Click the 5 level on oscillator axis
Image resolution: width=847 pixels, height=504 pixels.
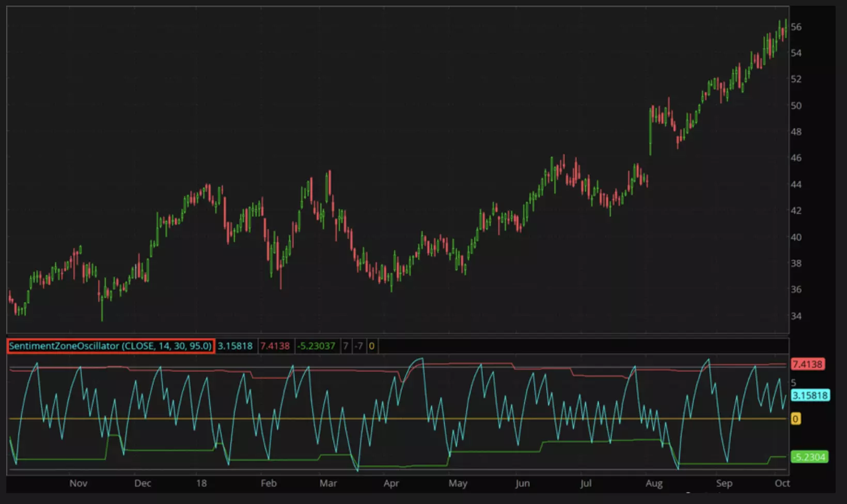[x=794, y=383]
